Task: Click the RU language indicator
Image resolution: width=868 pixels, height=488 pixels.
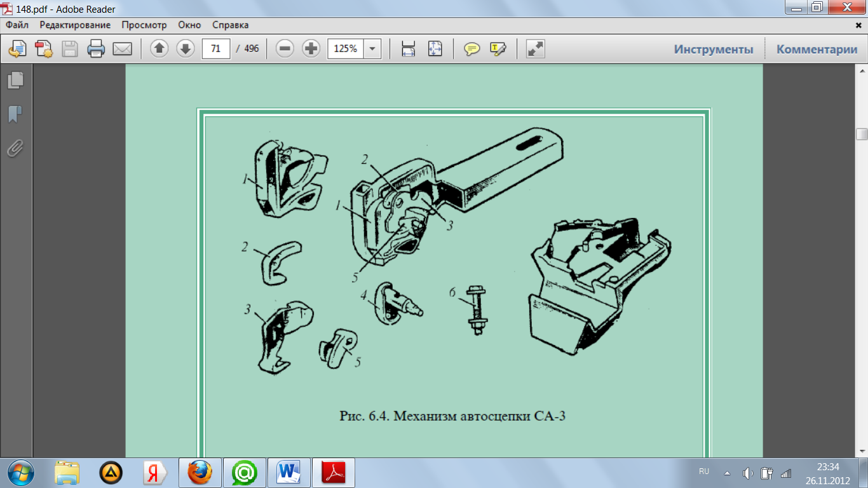Action: pyautogui.click(x=704, y=471)
